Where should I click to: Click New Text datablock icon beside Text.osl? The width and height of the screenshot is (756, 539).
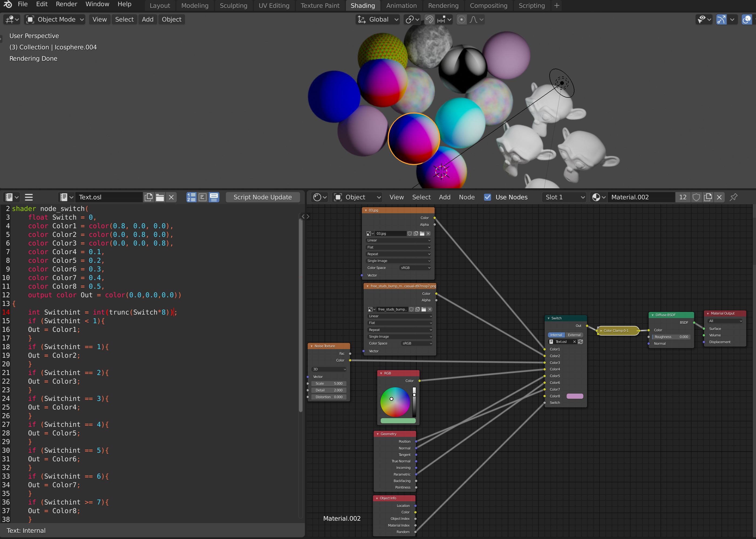click(149, 197)
